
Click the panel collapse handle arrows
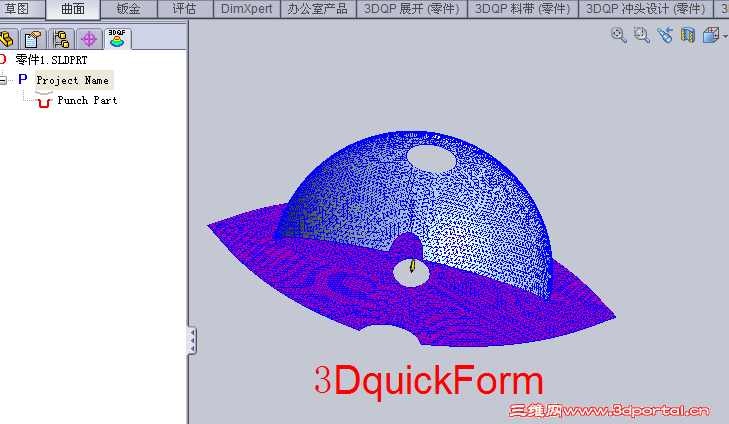click(x=192, y=340)
